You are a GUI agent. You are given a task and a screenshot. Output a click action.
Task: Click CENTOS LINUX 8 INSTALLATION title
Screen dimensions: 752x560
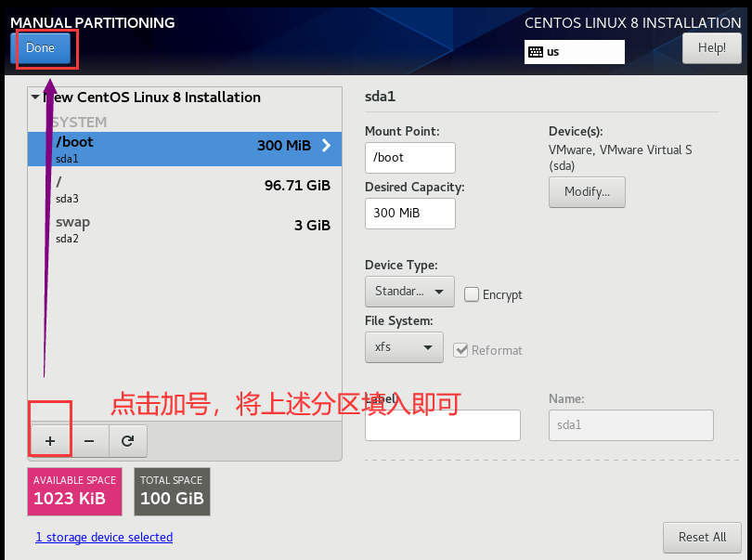632,22
